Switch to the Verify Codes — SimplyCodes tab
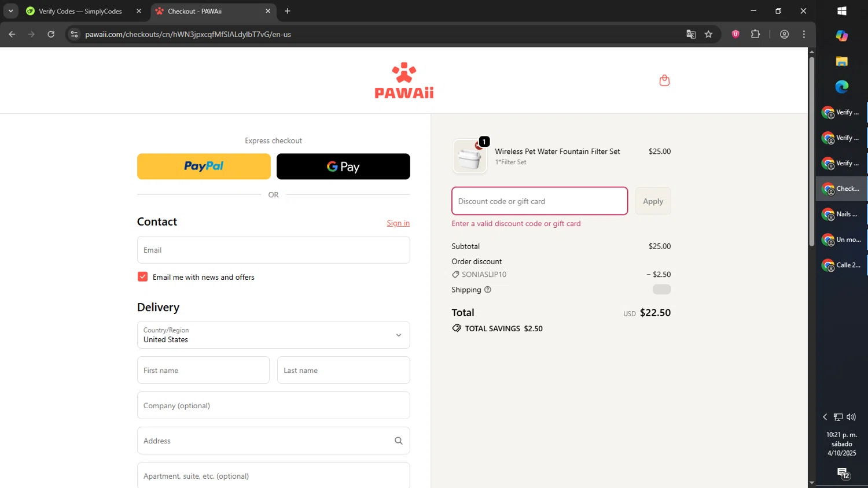The image size is (868, 488). 80,11
